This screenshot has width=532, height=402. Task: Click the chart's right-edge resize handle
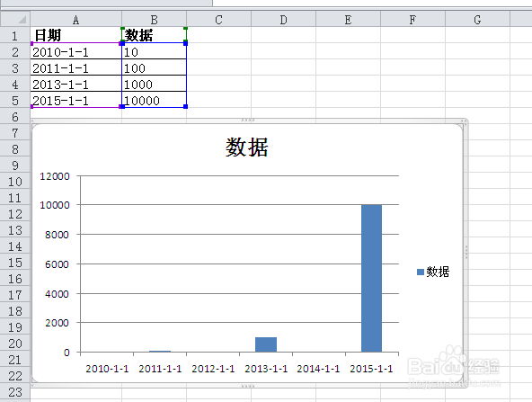coord(466,252)
